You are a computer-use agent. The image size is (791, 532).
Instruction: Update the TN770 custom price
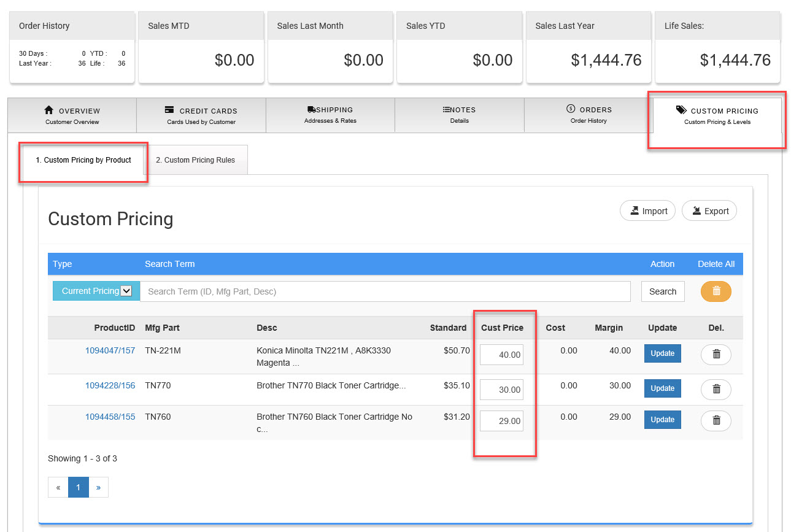[662, 388]
